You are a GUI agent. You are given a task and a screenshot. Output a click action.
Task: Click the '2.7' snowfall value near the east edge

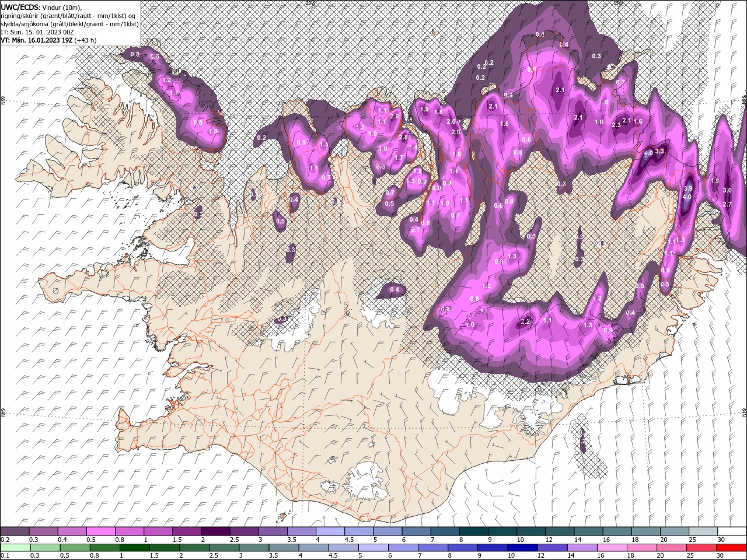727,204
